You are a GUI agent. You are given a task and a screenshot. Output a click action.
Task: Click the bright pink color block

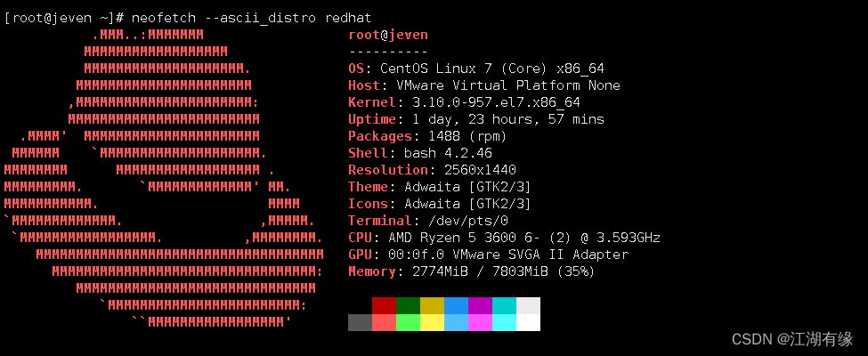tap(480, 322)
